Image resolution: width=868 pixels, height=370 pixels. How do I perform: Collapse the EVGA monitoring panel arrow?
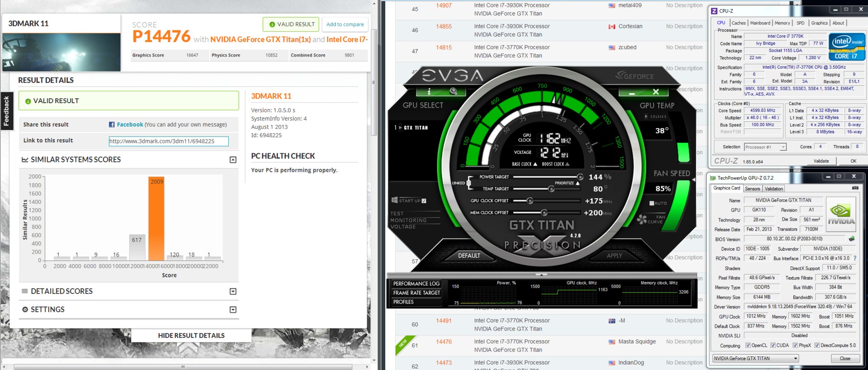pos(541,275)
